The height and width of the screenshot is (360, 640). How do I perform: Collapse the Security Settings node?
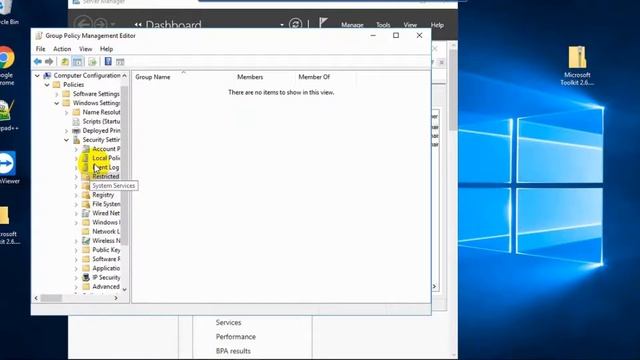[67, 140]
